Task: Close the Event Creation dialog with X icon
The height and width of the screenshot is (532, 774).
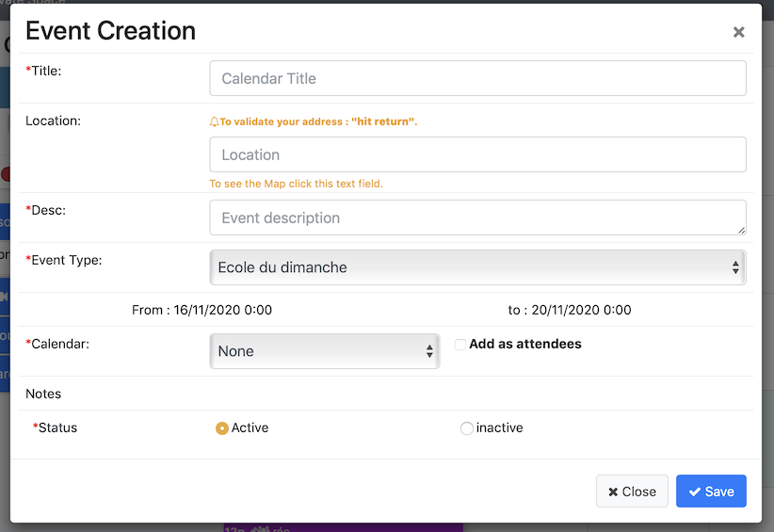Action: [x=738, y=32]
